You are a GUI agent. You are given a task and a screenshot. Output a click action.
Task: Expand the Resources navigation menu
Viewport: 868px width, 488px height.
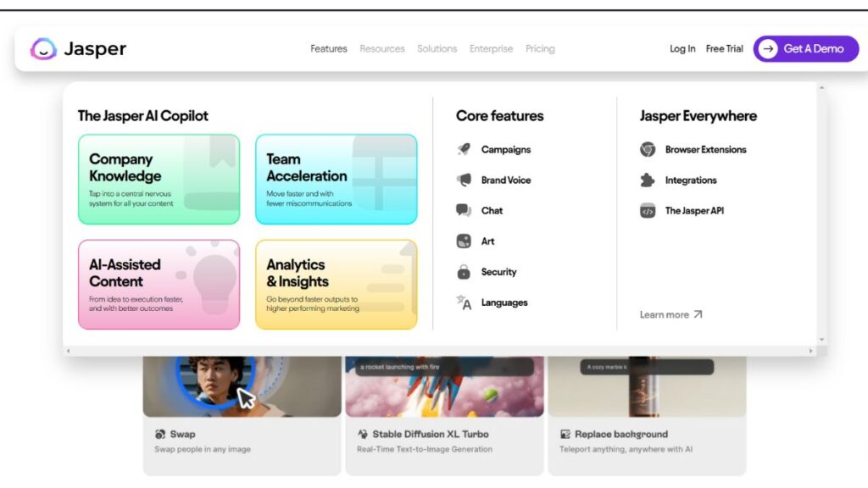point(382,49)
